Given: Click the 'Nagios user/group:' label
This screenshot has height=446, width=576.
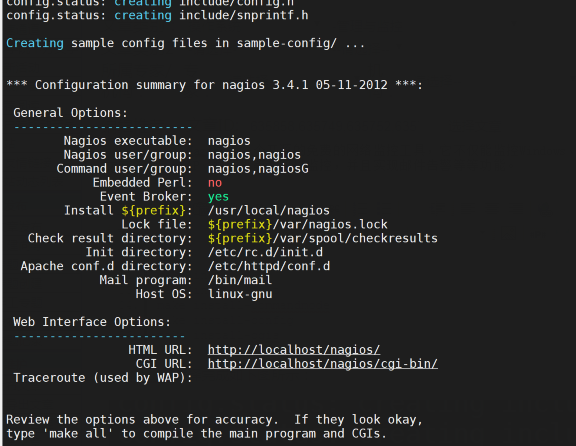Looking at the screenshot, I should (128, 155).
